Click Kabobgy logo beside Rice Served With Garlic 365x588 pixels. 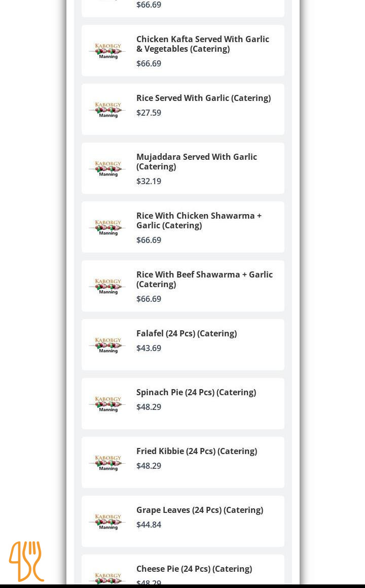tap(108, 110)
